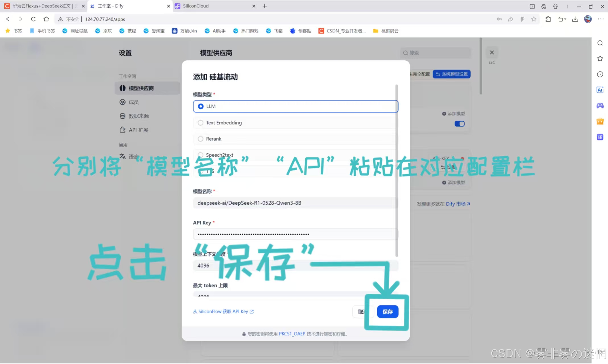Bookmark this page with star icon
This screenshot has width=608, height=364.
click(534, 19)
